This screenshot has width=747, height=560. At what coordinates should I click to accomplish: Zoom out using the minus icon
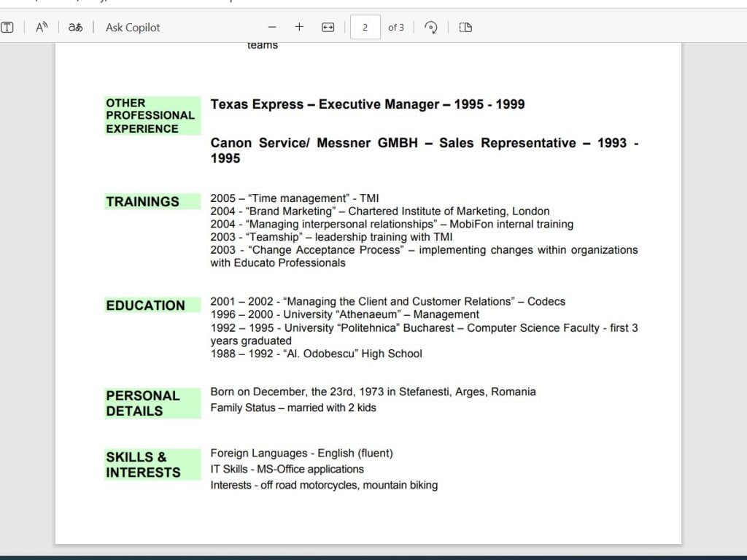[x=272, y=28]
